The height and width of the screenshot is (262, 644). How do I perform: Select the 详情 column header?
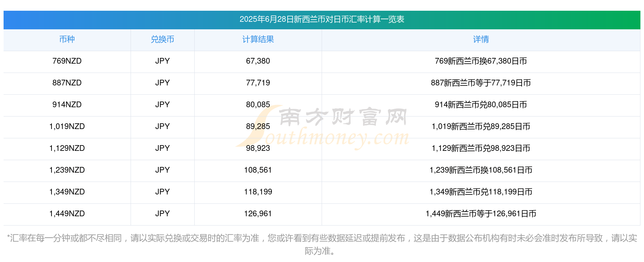tap(481, 39)
